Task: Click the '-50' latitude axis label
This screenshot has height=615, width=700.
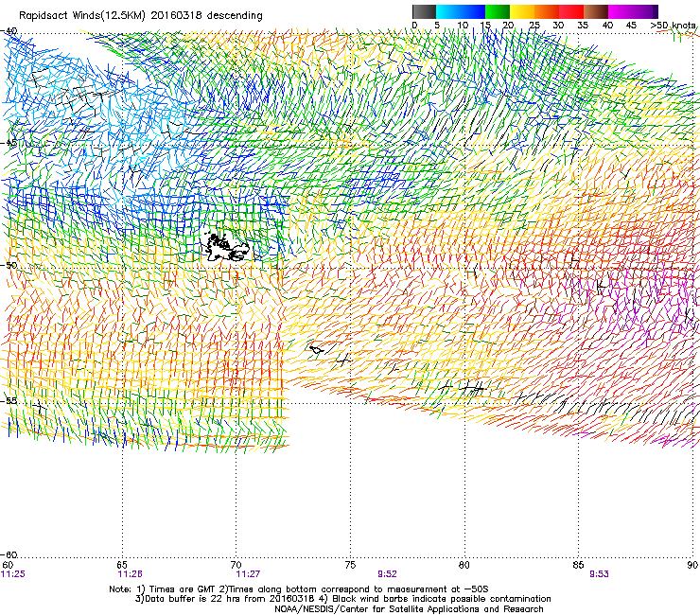Action: 9,265
